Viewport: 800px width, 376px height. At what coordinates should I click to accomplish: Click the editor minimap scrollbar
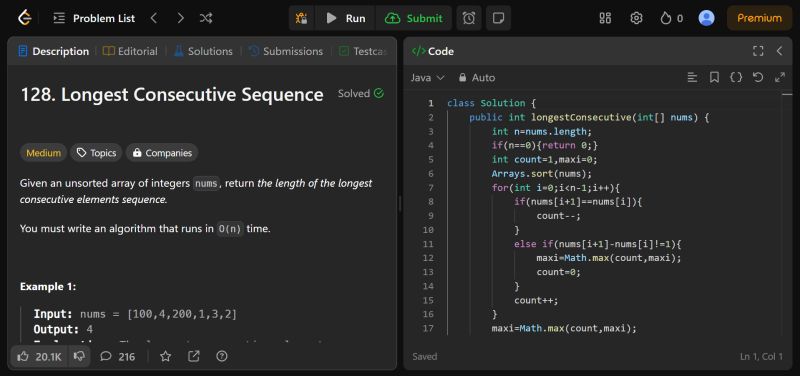pos(787,94)
